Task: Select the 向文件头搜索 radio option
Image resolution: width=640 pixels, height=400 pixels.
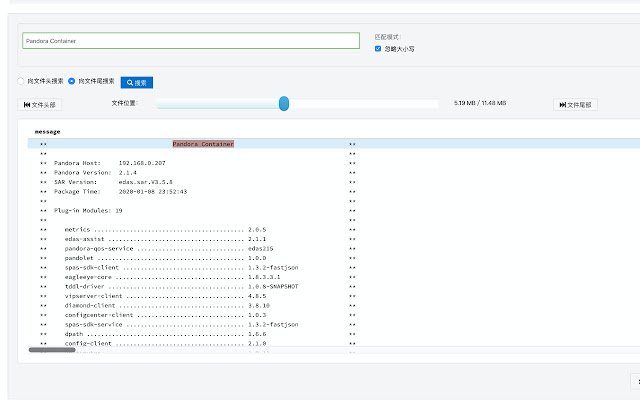Action: [x=21, y=81]
